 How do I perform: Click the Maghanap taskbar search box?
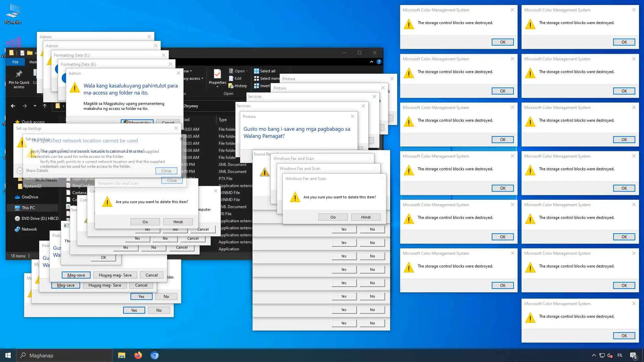click(x=64, y=355)
